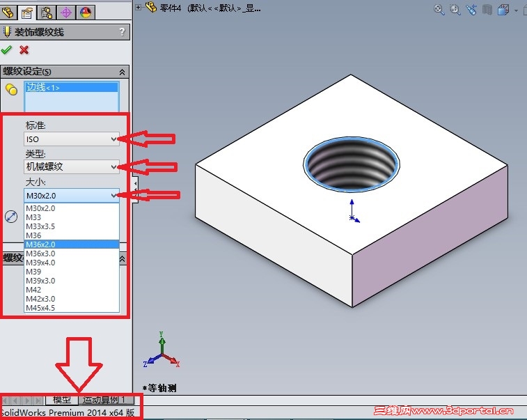Choose M42 from the size list
The height and width of the screenshot is (420, 527).
72,290
